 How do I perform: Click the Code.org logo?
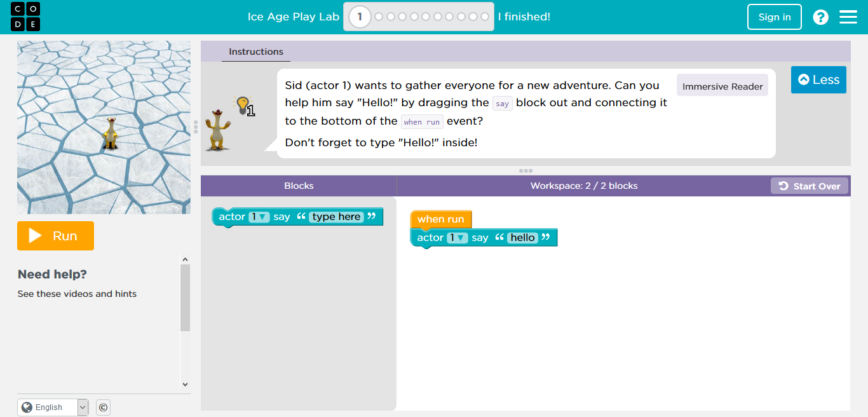[26, 17]
